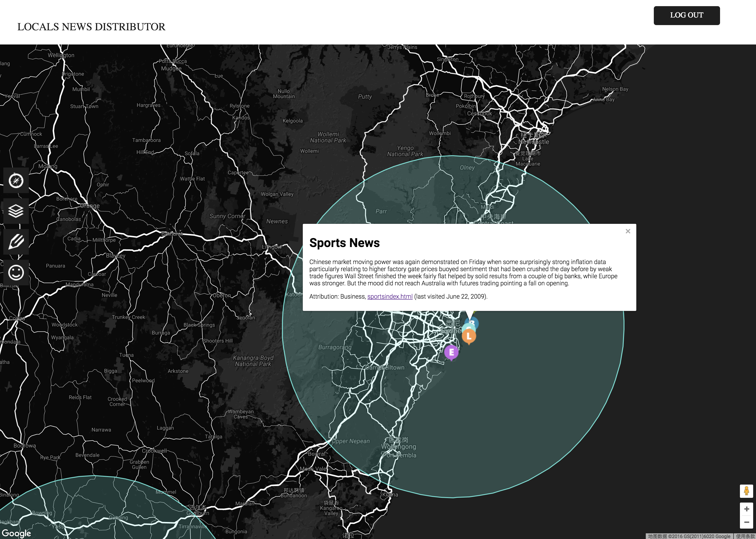Zoom in the map with plus button
The width and height of the screenshot is (756, 539).
click(746, 509)
